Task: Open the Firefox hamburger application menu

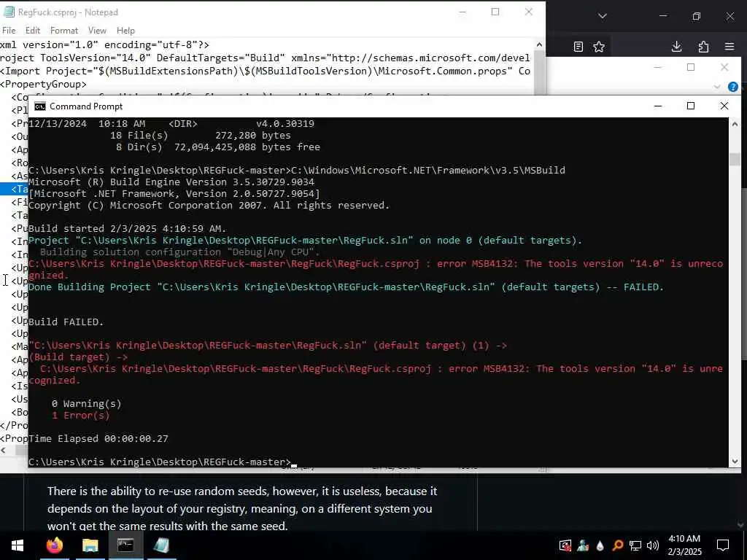Action: tap(729, 47)
